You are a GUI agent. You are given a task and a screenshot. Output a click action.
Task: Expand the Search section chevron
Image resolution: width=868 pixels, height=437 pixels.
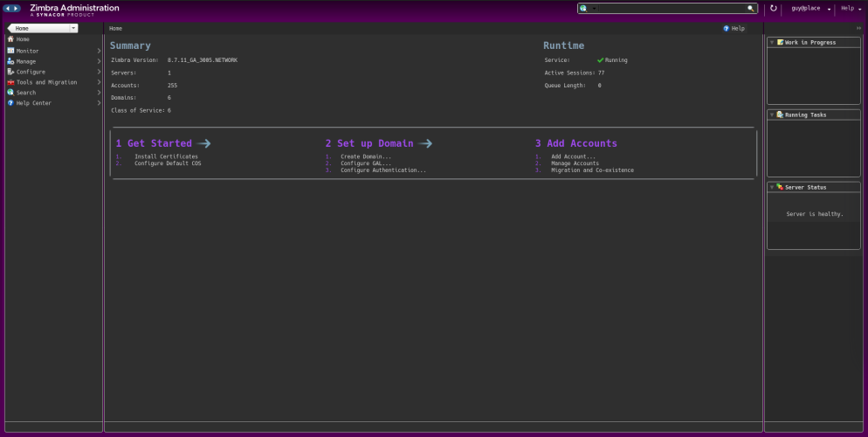tap(99, 93)
